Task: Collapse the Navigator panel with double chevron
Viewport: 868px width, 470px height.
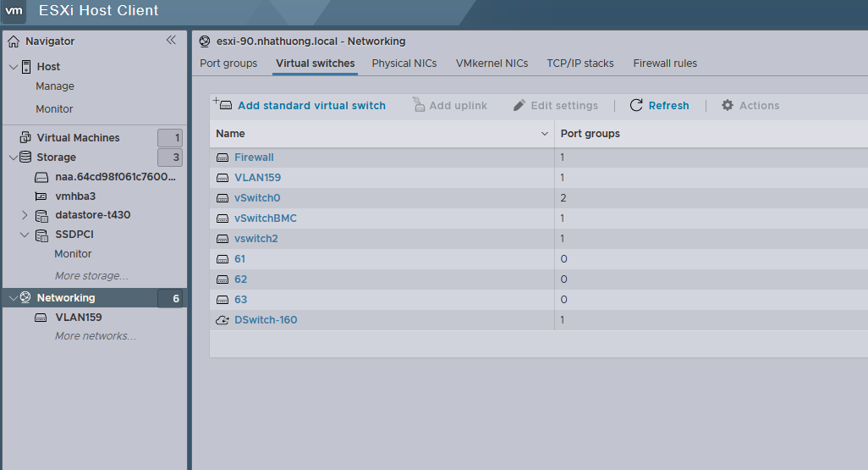Action: tap(171, 41)
